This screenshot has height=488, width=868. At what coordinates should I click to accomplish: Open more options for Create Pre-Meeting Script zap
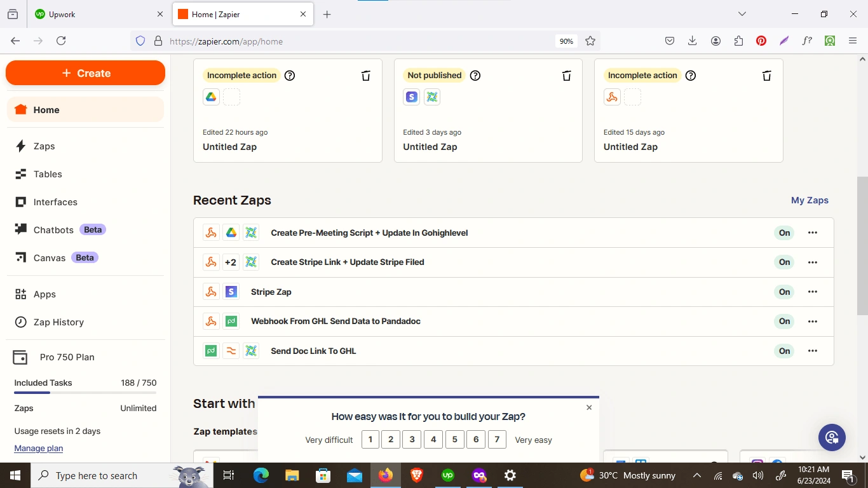coord(813,233)
